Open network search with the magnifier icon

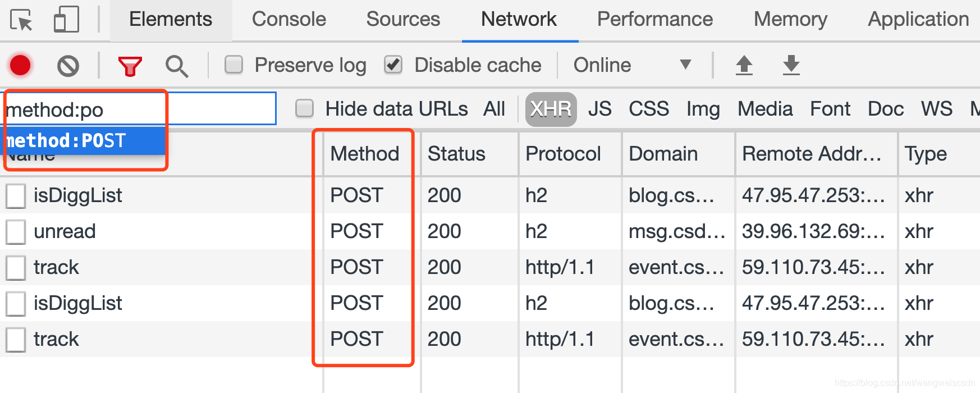point(176,65)
